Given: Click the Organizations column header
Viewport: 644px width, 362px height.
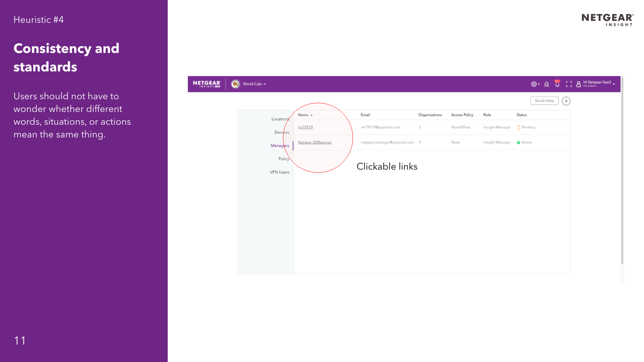Looking at the screenshot, I should point(430,115).
